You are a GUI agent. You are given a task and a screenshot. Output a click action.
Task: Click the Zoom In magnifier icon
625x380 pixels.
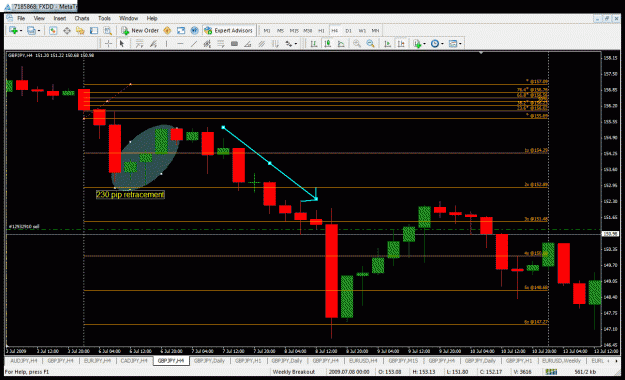[x=357, y=43]
